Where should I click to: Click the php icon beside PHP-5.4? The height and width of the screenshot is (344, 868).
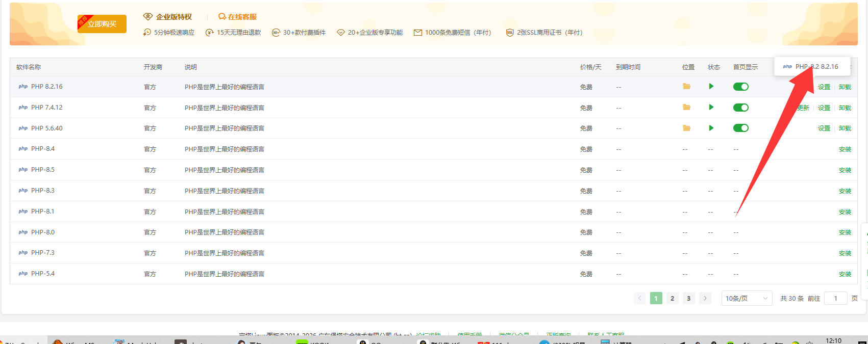[23, 274]
